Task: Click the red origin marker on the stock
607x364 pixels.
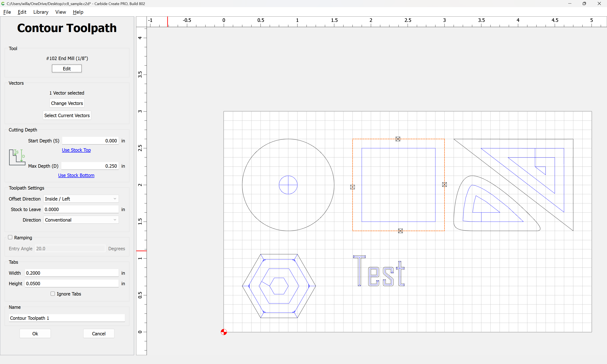Action: 224,332
